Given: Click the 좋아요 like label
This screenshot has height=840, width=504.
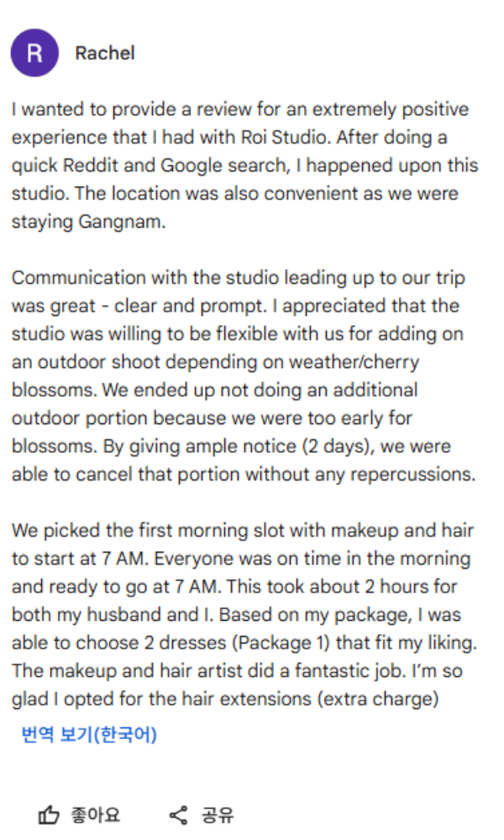Looking at the screenshot, I should click(95, 816).
